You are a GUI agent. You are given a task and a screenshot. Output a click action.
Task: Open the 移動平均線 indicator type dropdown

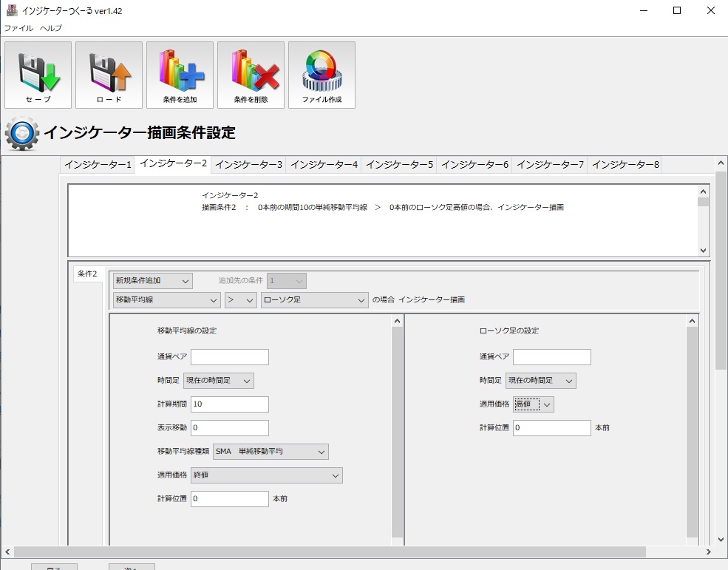pos(166,299)
